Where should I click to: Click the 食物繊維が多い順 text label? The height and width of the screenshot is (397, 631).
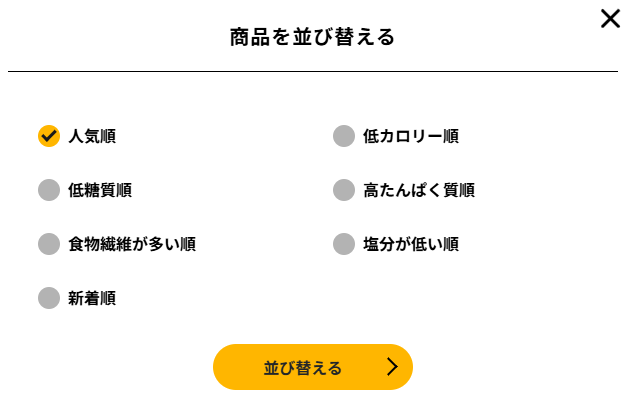click(132, 244)
